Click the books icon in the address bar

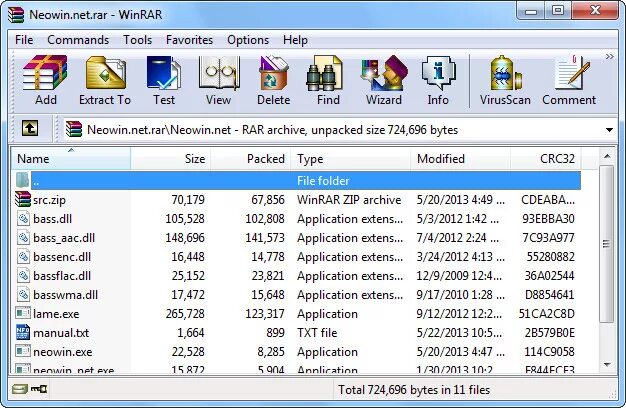pos(74,129)
